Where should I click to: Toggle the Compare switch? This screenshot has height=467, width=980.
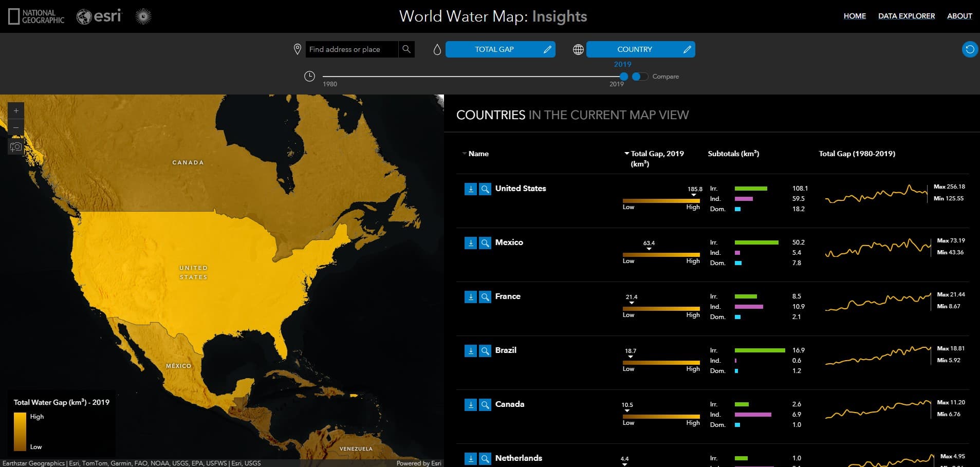click(640, 77)
